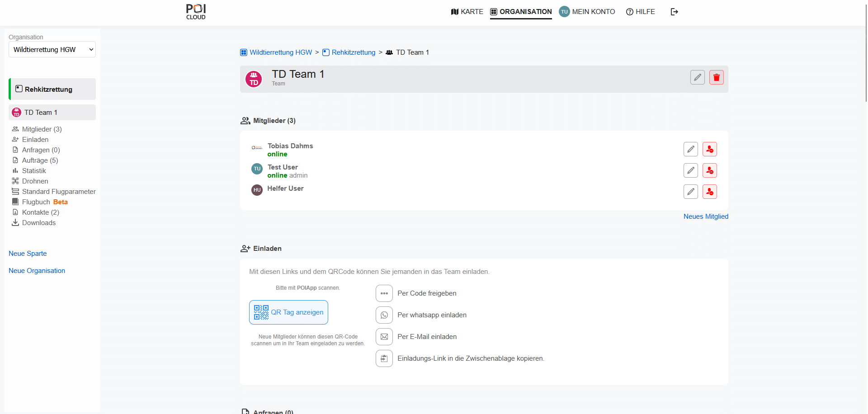This screenshot has width=868, height=414.
Task: Click the edit pencil icon for TD Team 1
Action: tap(698, 78)
